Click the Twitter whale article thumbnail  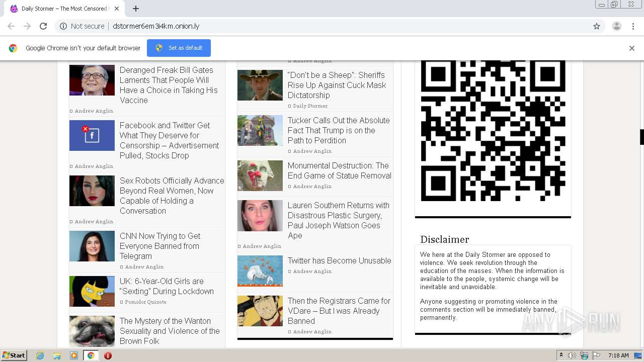[260, 270]
